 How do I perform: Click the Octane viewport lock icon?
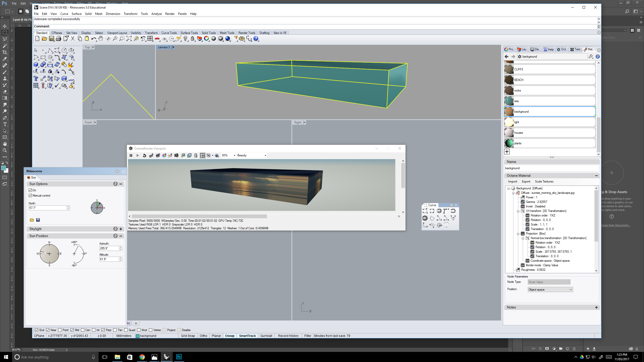coord(196,155)
